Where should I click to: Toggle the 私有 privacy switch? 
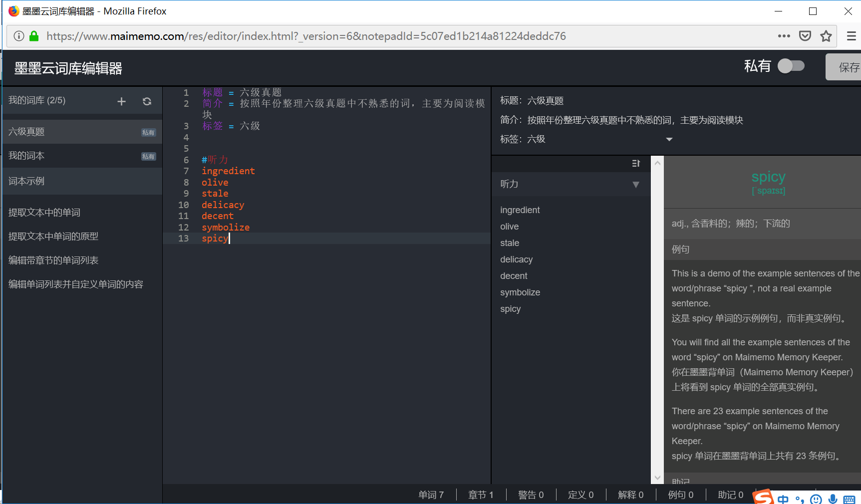point(791,66)
